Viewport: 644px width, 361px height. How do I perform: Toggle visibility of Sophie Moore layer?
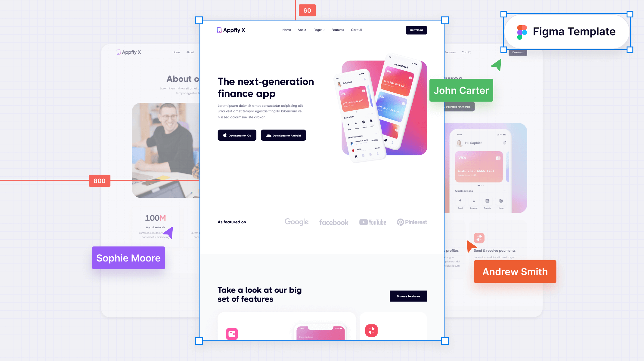pos(128,258)
